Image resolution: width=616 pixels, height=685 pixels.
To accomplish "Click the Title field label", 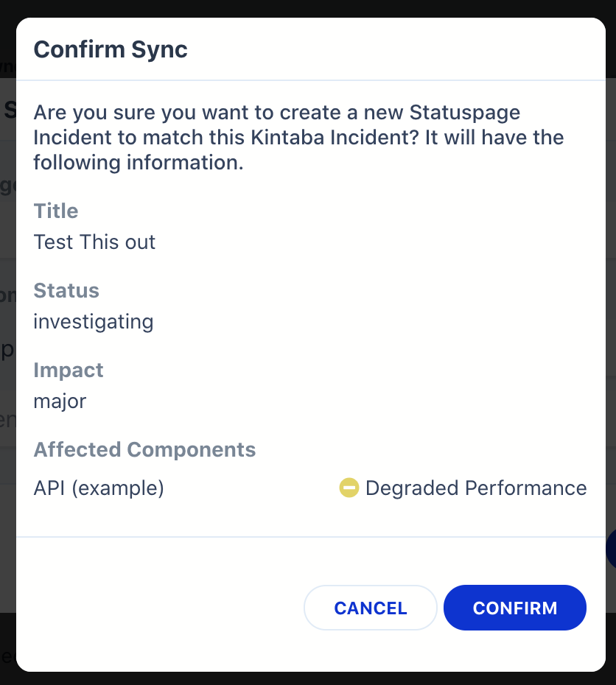I will coord(56,211).
